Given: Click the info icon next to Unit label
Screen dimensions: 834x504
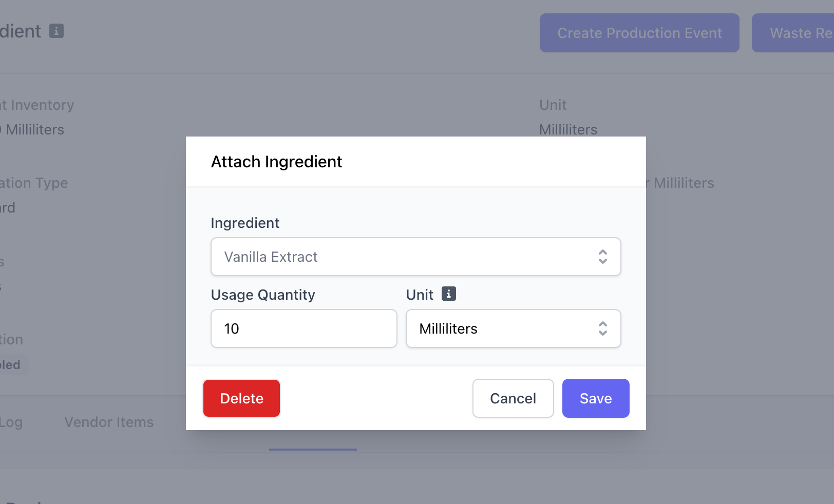Looking at the screenshot, I should point(449,294).
